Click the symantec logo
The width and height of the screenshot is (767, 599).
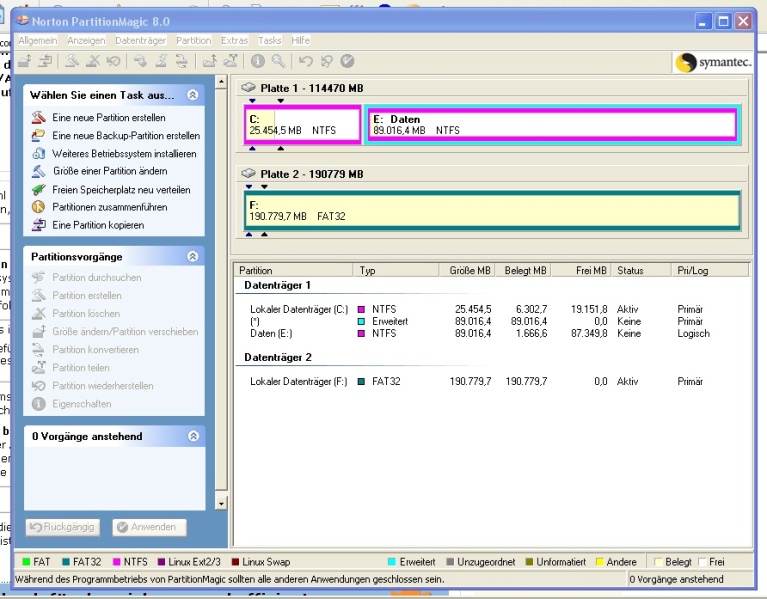click(x=712, y=63)
